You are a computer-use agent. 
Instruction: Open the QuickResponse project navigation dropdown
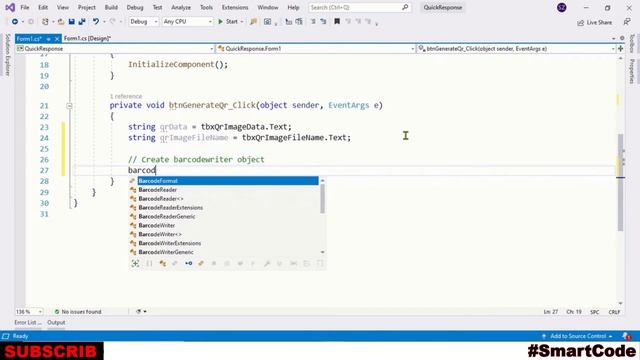(115, 49)
